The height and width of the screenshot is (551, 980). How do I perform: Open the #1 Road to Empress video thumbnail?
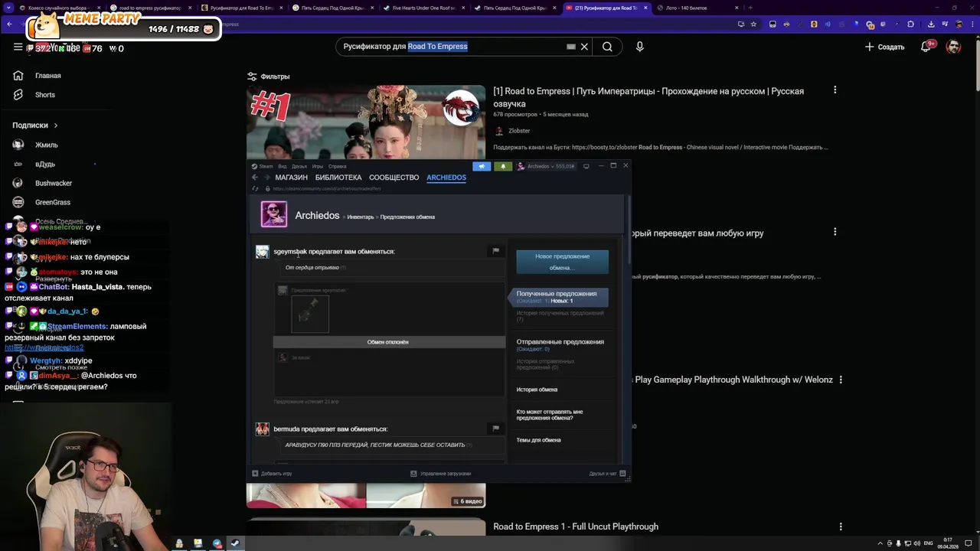point(366,122)
